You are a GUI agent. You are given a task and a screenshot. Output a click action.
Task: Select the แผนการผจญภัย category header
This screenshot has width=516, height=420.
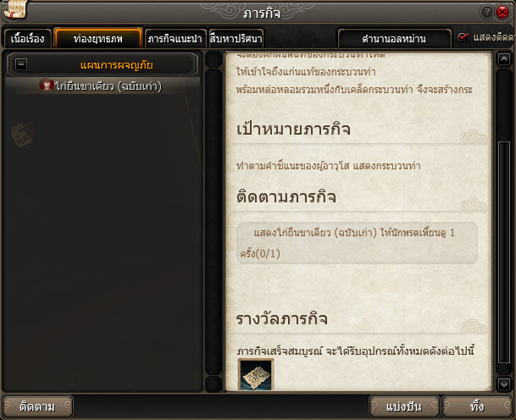[x=103, y=65]
